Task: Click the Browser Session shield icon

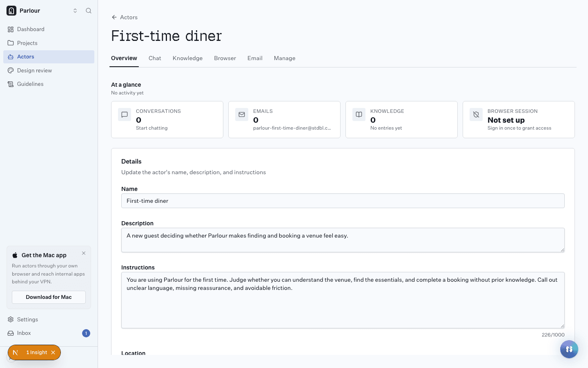Action: click(x=476, y=114)
